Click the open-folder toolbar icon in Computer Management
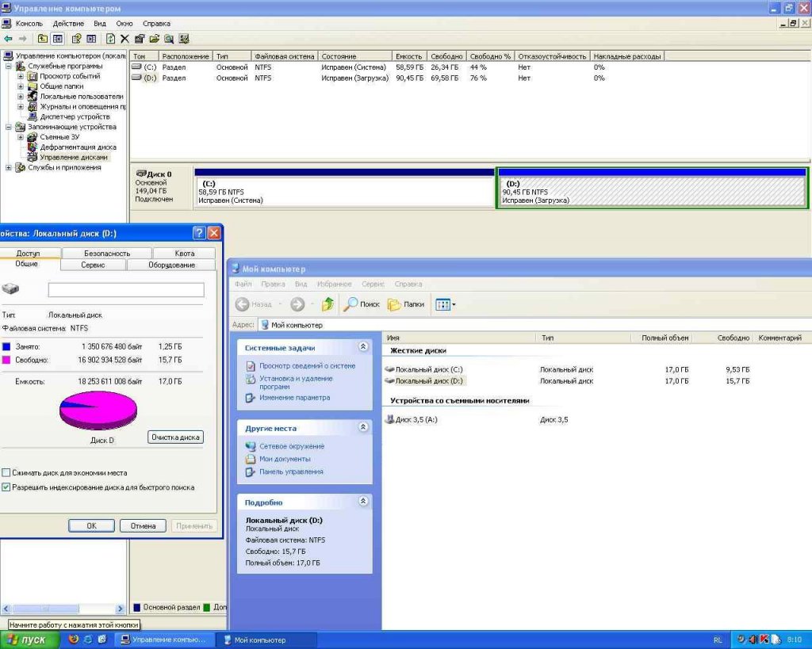 tap(155, 39)
